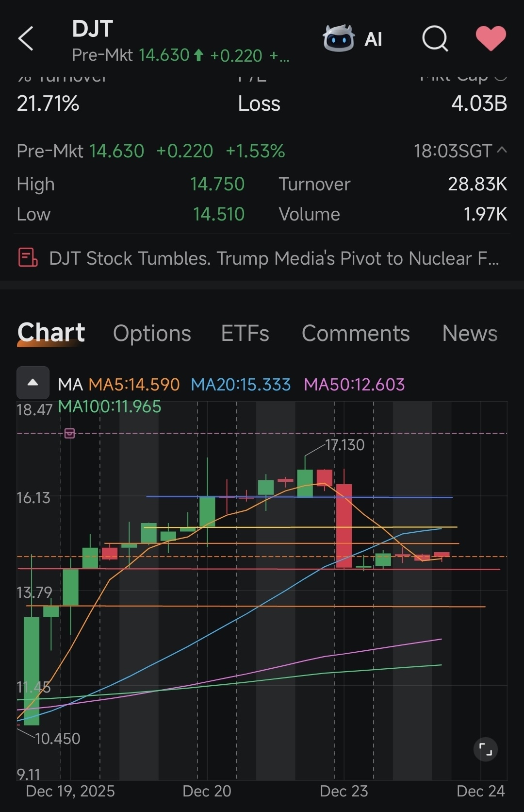This screenshot has height=812, width=524.
Task: Expand chart to fullscreen icon
Action: coord(486,749)
